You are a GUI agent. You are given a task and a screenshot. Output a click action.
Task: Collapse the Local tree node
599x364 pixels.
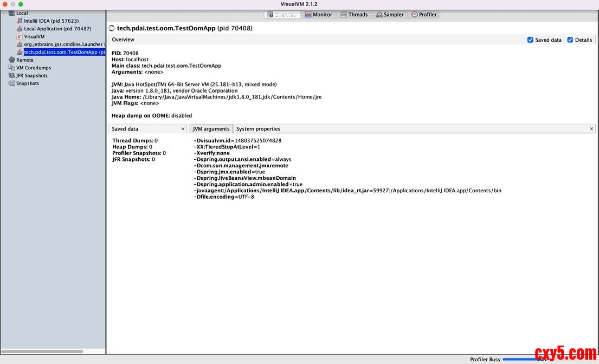pos(4,13)
